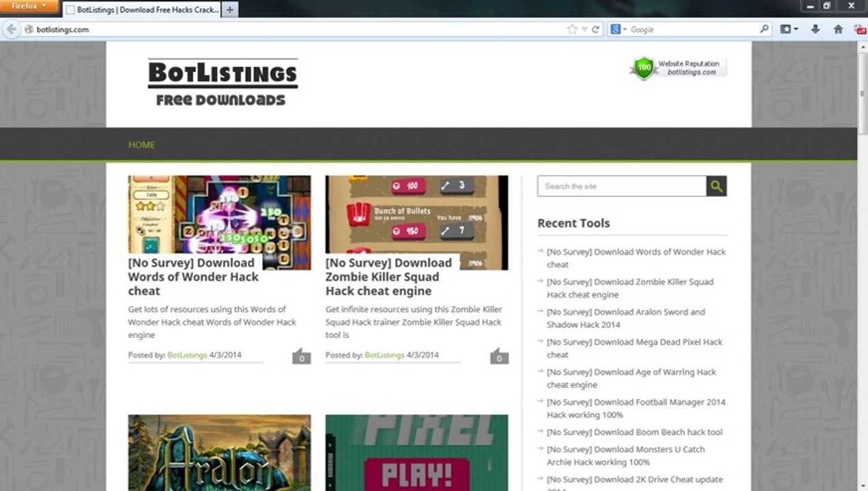The image size is (868, 491).
Task: Open recent tool Mega Dead Pixel Hack cheat
Action: pyautogui.click(x=634, y=348)
